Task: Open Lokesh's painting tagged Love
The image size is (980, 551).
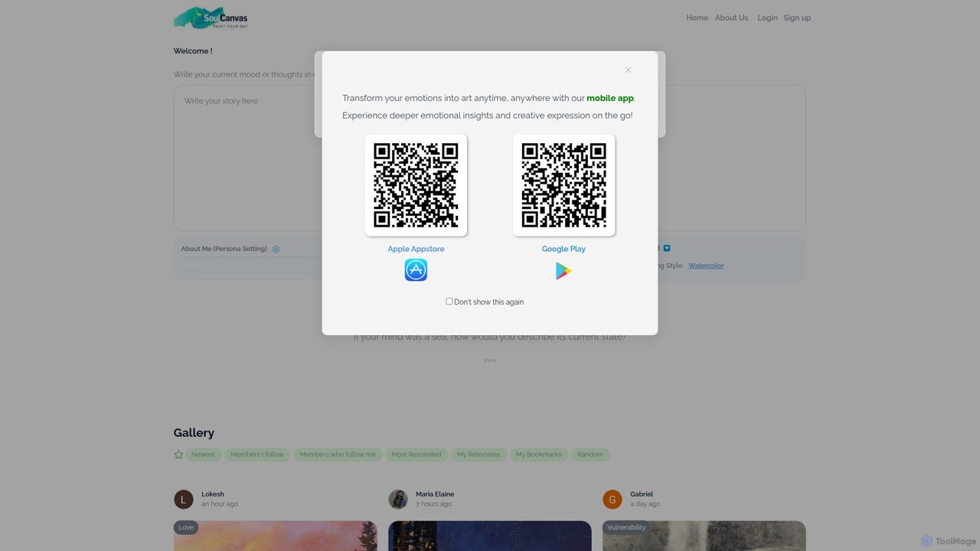Action: tap(276, 536)
